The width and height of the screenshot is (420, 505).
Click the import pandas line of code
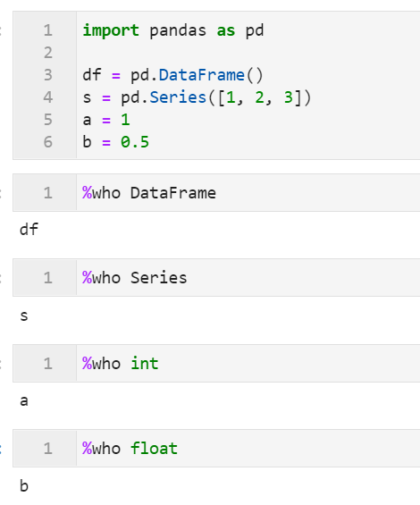click(173, 31)
